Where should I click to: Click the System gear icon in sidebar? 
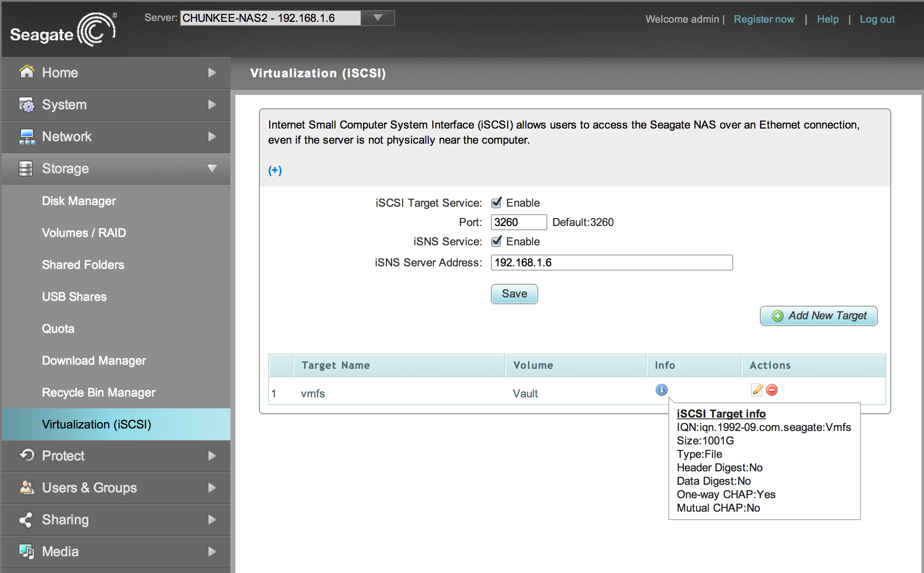point(26,105)
